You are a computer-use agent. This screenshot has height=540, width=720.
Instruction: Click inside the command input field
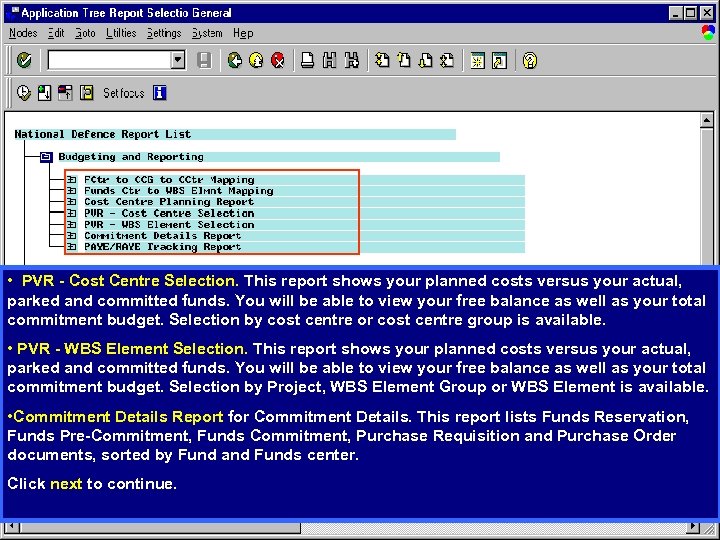pos(110,60)
